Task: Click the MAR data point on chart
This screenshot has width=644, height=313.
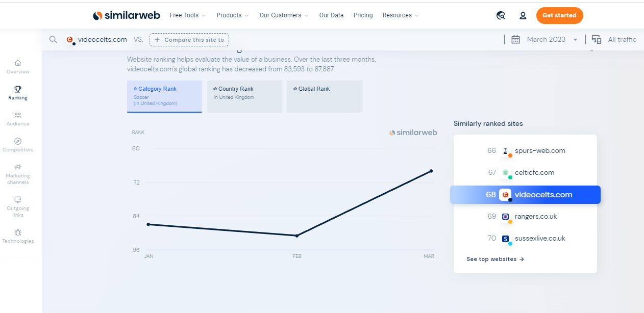Action: click(431, 171)
